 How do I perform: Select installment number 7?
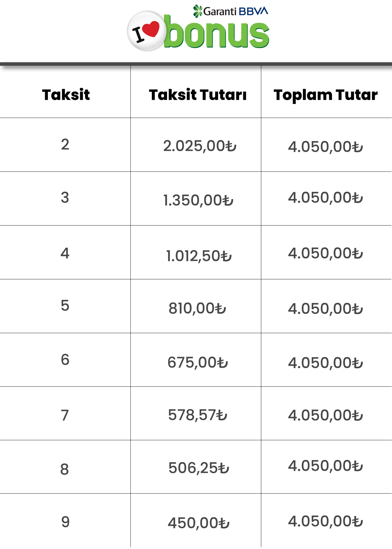click(65, 415)
